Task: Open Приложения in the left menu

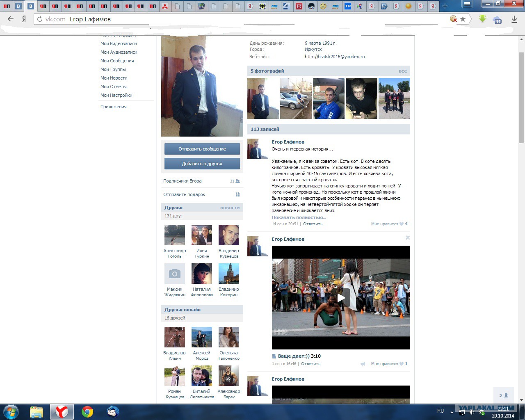Action: [x=114, y=107]
